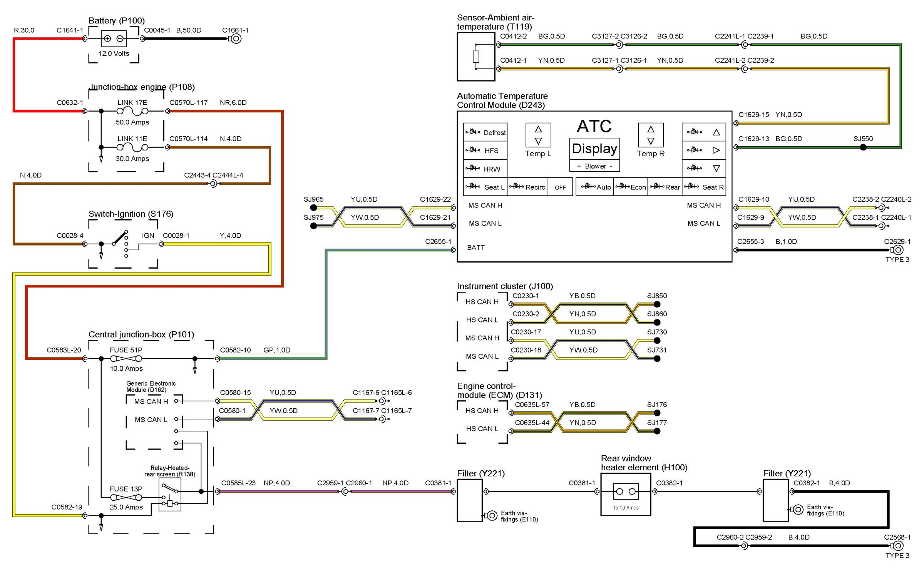The image size is (924, 580).
Task: Click the Rear button on ATC panel
Action: coord(665,187)
